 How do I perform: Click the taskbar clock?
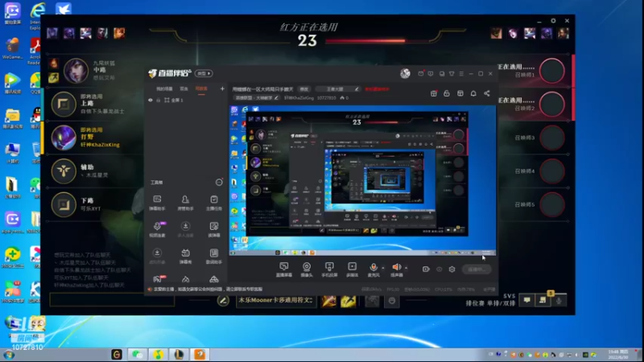(619, 354)
